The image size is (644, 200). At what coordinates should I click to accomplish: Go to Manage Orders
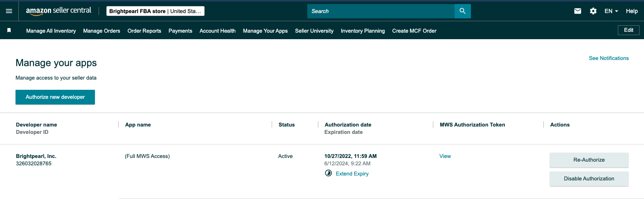point(101,31)
